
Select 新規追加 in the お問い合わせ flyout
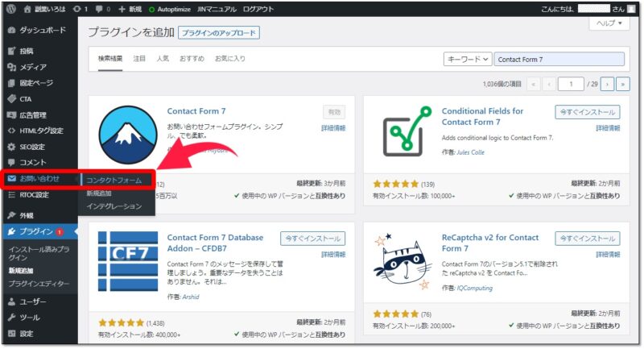coord(99,193)
